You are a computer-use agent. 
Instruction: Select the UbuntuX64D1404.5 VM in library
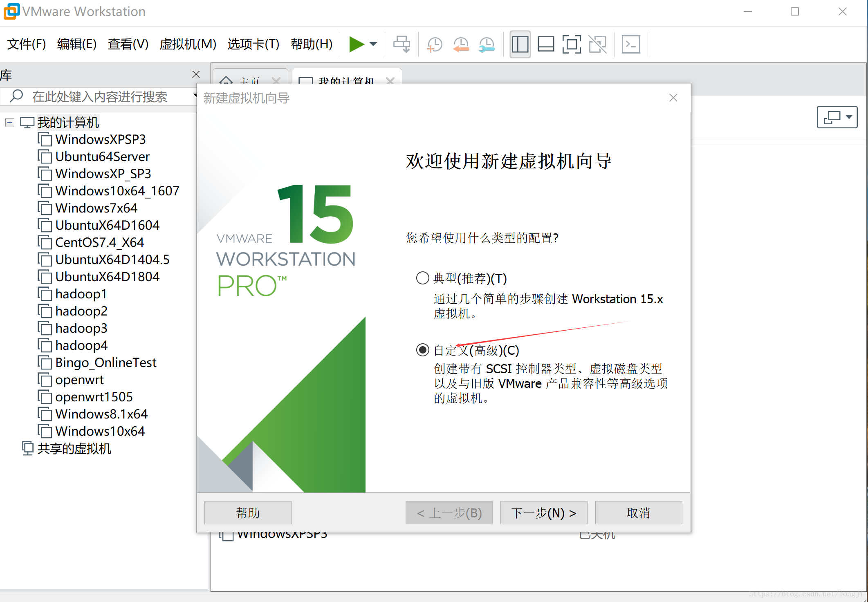(x=112, y=260)
